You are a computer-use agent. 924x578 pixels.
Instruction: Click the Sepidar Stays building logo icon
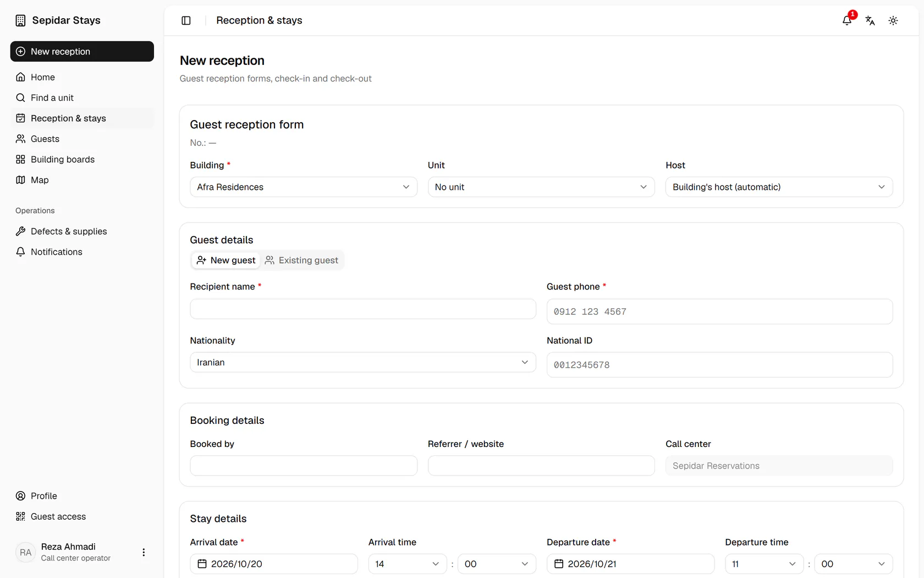(x=20, y=20)
